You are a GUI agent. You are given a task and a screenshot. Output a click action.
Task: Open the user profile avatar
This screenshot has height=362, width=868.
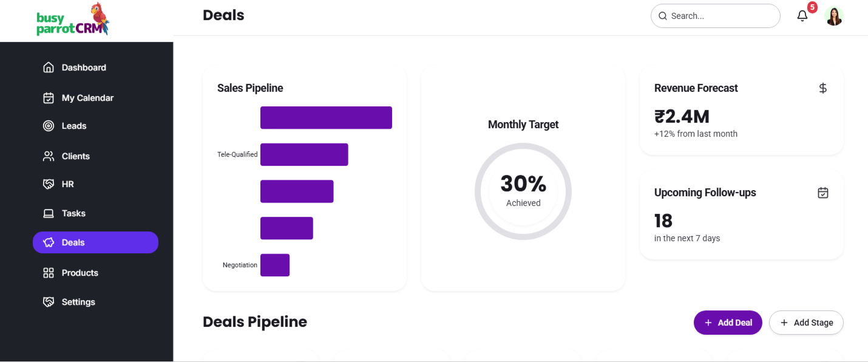pyautogui.click(x=834, y=16)
